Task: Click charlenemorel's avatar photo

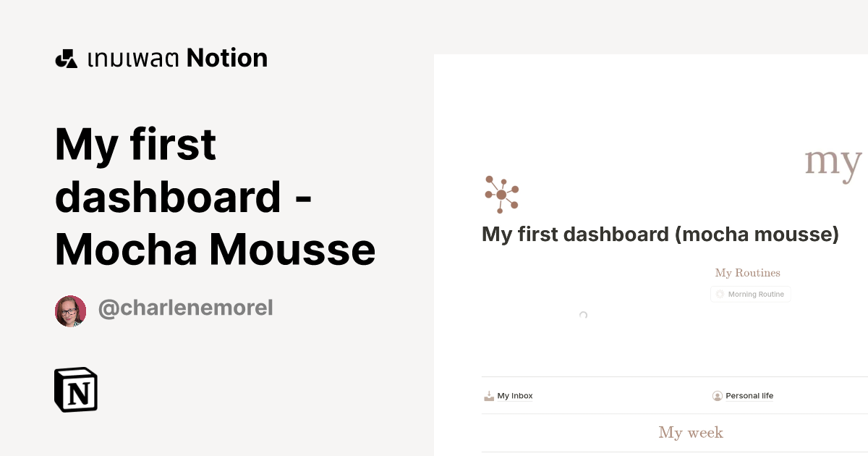Action: [x=70, y=311]
